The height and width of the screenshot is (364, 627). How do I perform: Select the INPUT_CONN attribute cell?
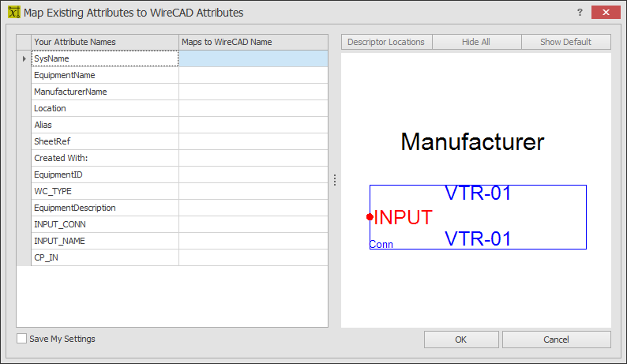(x=105, y=224)
